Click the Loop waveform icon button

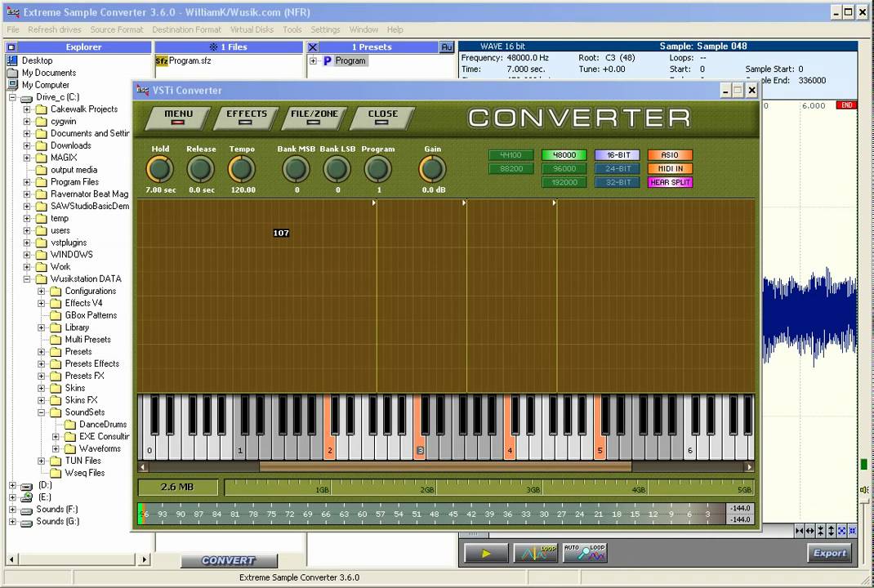535,553
